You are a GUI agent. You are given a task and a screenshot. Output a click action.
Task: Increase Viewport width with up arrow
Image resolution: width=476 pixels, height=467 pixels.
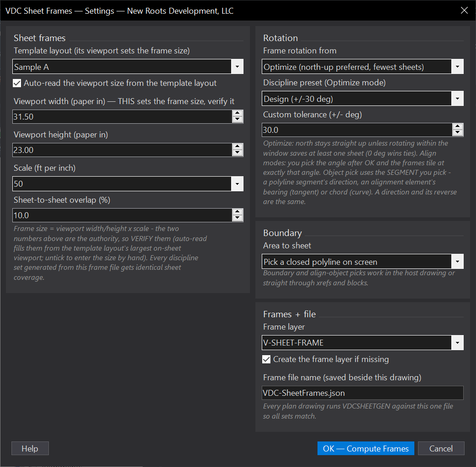click(x=238, y=114)
